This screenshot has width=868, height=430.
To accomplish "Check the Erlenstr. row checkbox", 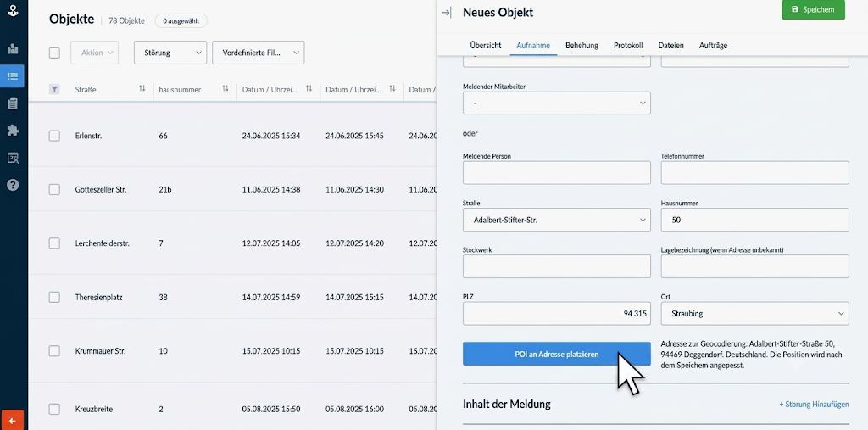I will (54, 136).
